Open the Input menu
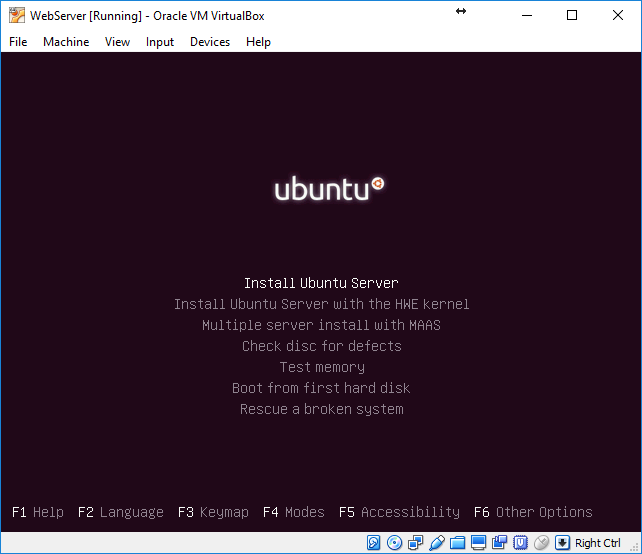The height and width of the screenshot is (554, 642). tap(160, 42)
